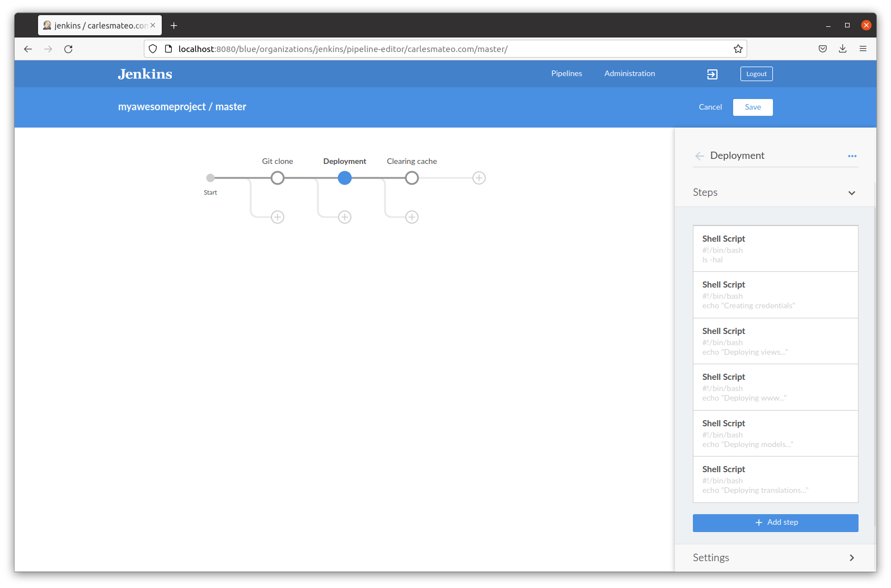Click the Jenkins logo link
The height and width of the screenshot is (588, 891).
145,74
